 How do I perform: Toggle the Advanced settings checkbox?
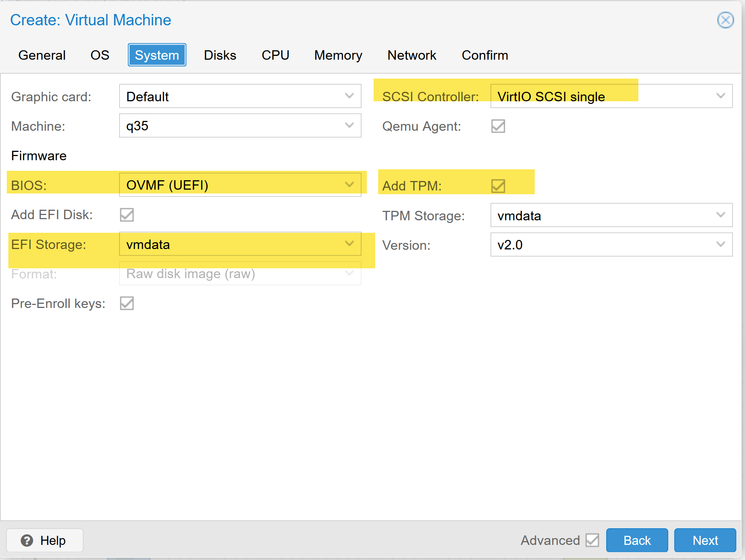pyautogui.click(x=592, y=540)
